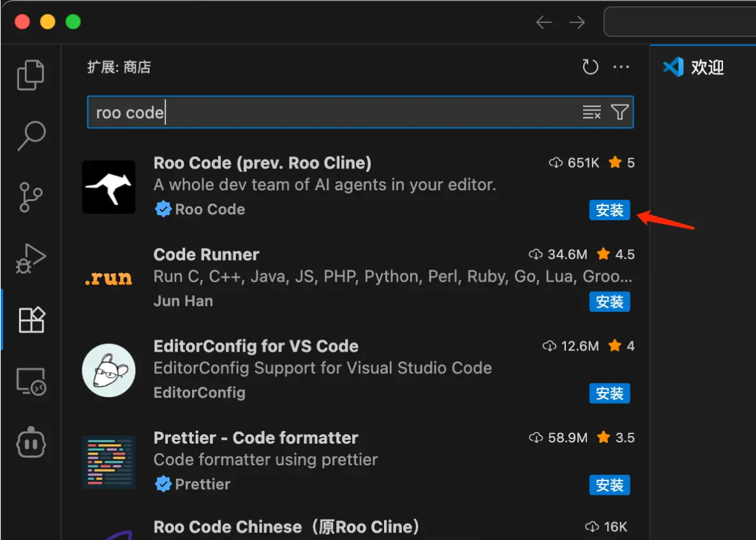Screen dimensions: 756x540
Task: Select the Code Runner title
Action: (x=206, y=254)
